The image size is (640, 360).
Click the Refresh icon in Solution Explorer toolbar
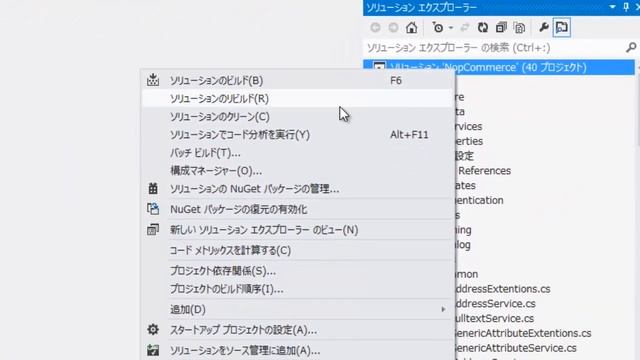(483, 28)
